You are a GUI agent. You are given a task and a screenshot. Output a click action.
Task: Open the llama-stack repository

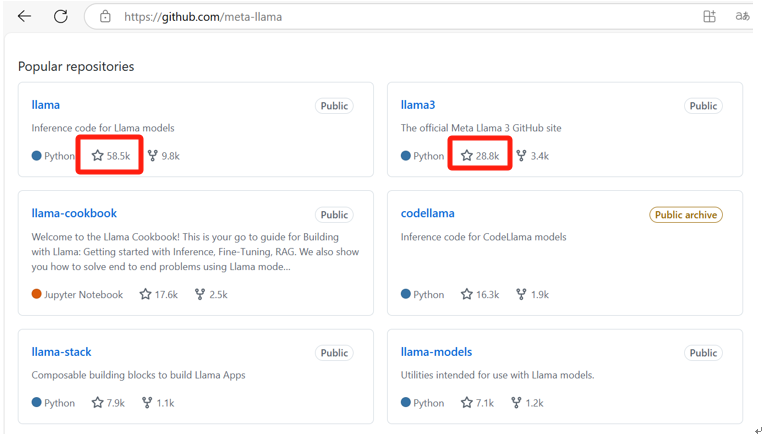pyautogui.click(x=61, y=352)
